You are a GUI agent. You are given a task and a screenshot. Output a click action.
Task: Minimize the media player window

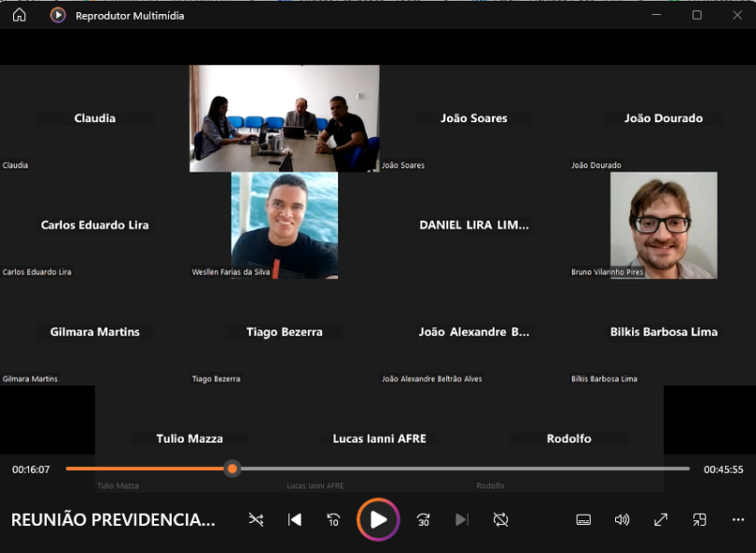click(656, 15)
